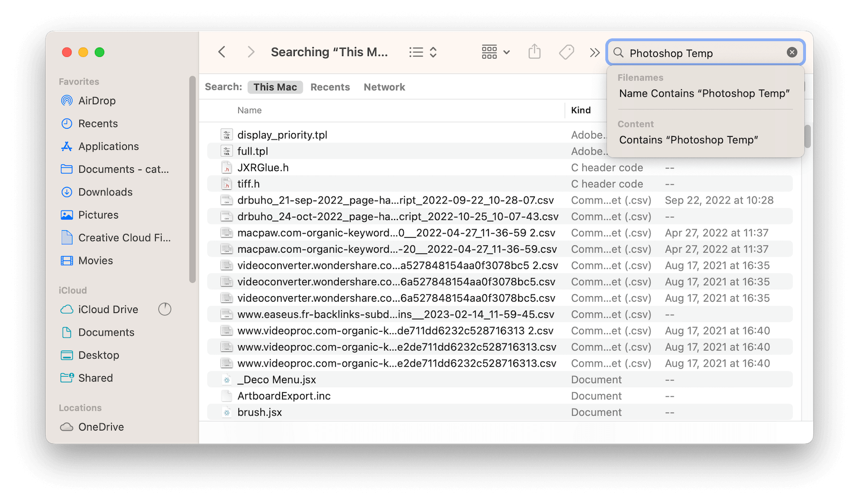Click the brush.jsx script icon

click(x=227, y=412)
